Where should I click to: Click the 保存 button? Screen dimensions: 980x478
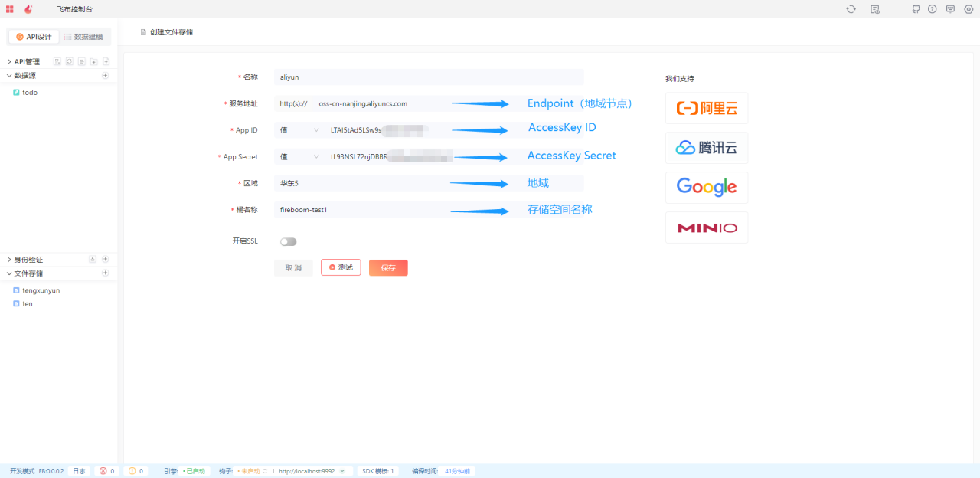[388, 268]
